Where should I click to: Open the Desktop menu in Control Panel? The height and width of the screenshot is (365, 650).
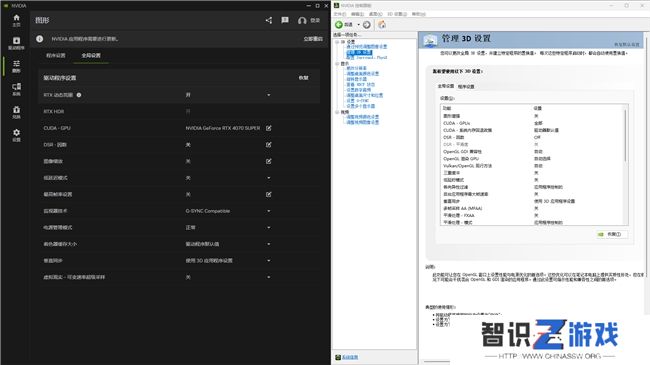click(x=376, y=14)
